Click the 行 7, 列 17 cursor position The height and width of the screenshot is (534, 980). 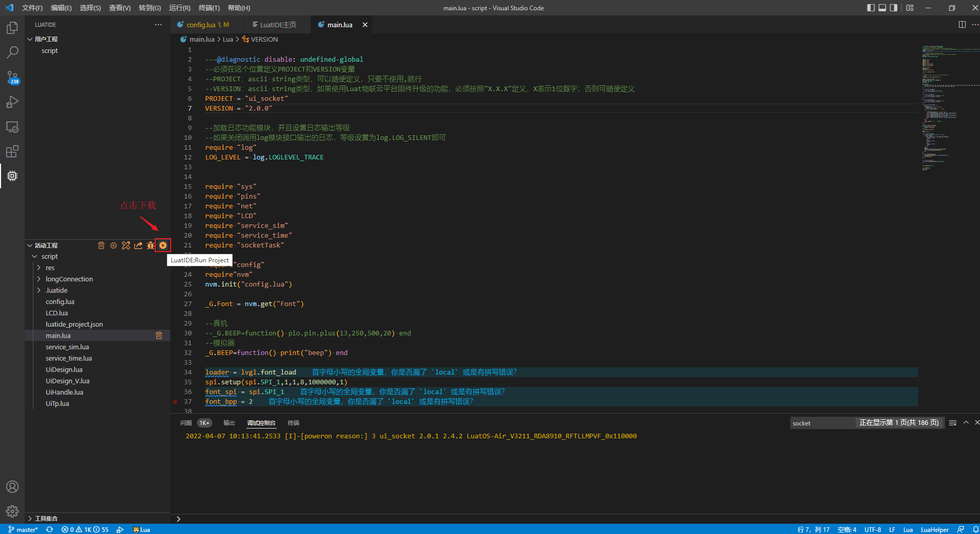813,529
